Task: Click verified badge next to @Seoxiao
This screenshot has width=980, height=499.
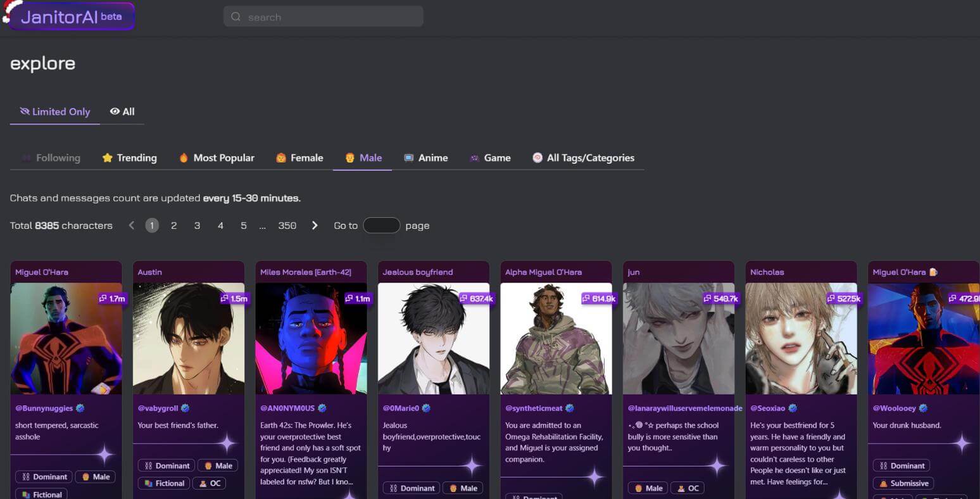Action: [793, 408]
